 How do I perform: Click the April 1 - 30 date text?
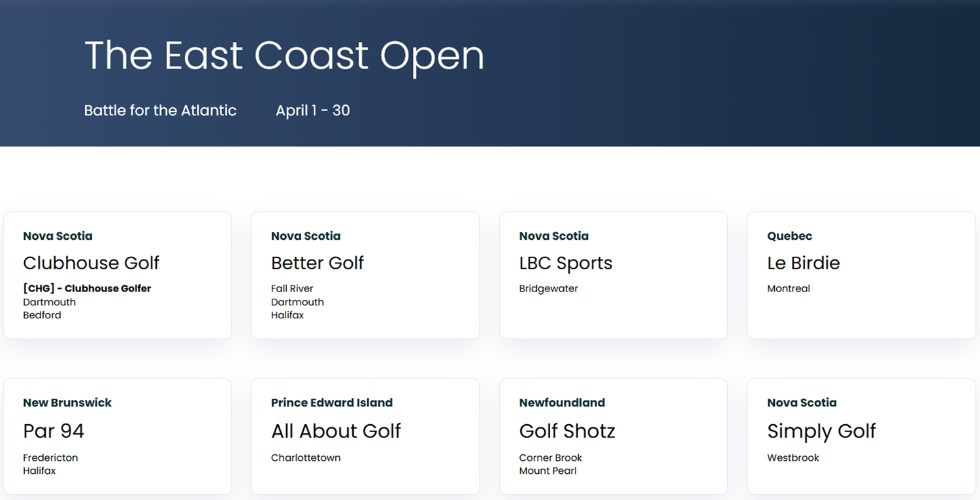point(313,110)
